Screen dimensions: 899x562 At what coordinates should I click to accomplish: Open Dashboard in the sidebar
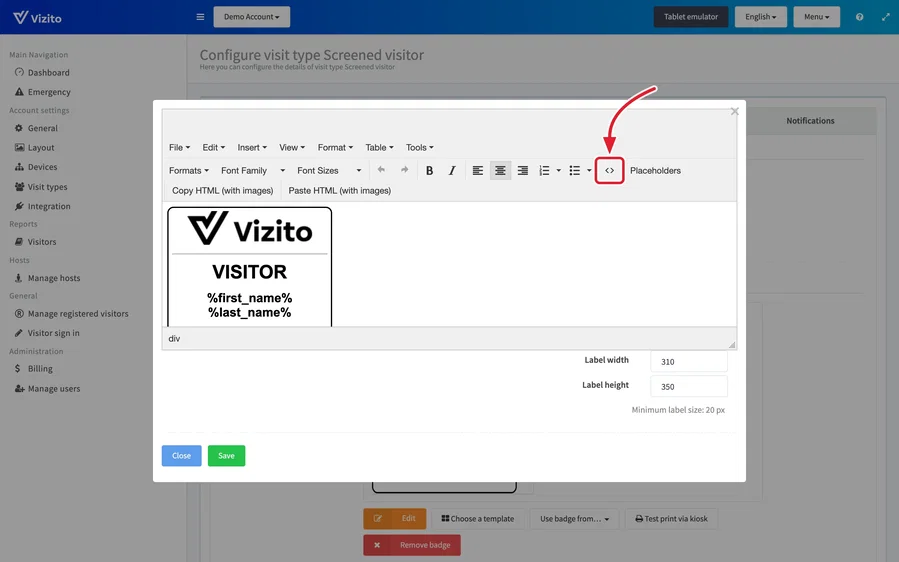coord(42,72)
